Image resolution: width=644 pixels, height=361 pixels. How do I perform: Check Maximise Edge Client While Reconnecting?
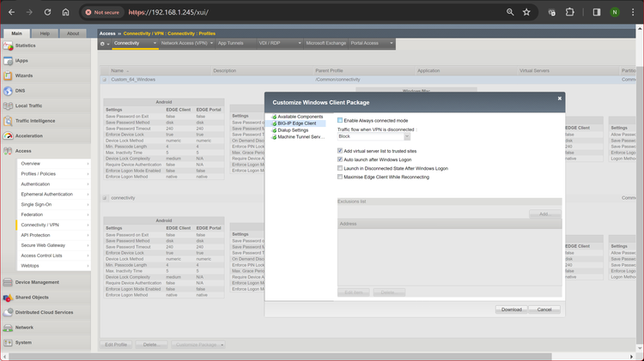340,177
